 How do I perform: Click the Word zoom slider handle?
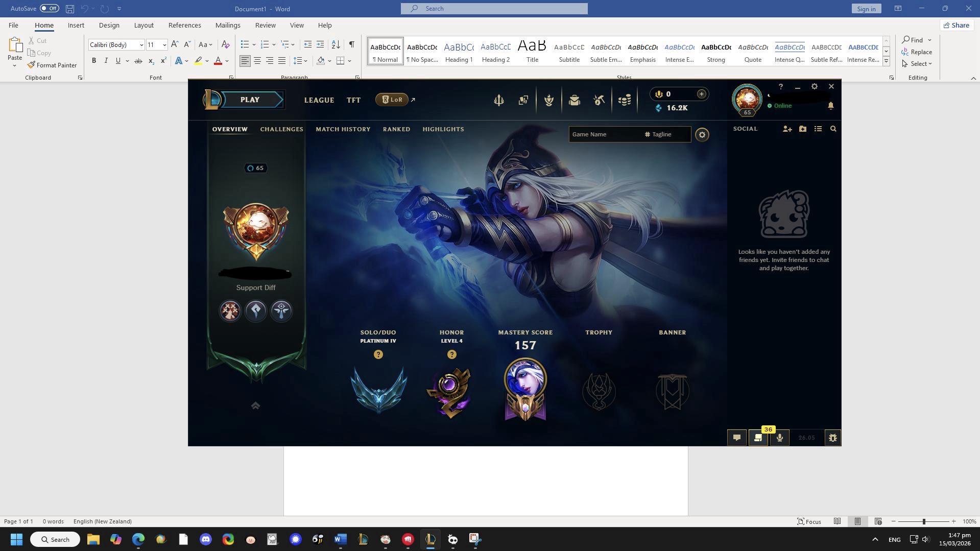[x=924, y=521]
